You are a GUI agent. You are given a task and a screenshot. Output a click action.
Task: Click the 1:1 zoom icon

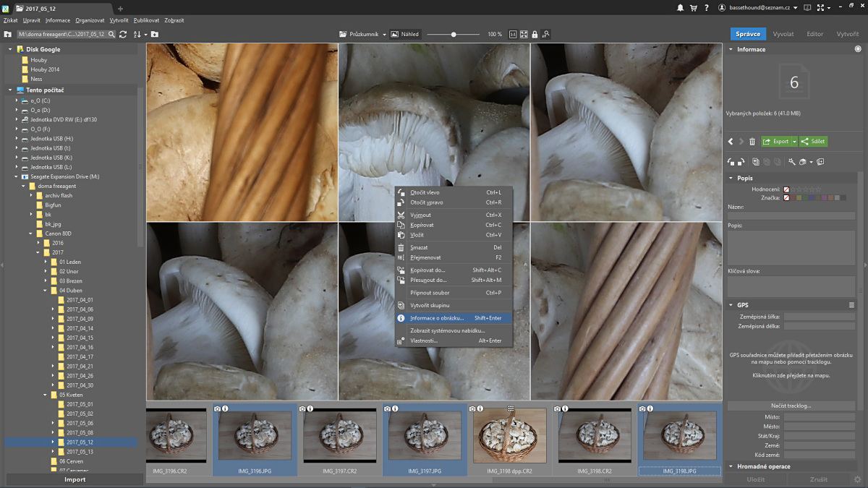[x=513, y=34]
